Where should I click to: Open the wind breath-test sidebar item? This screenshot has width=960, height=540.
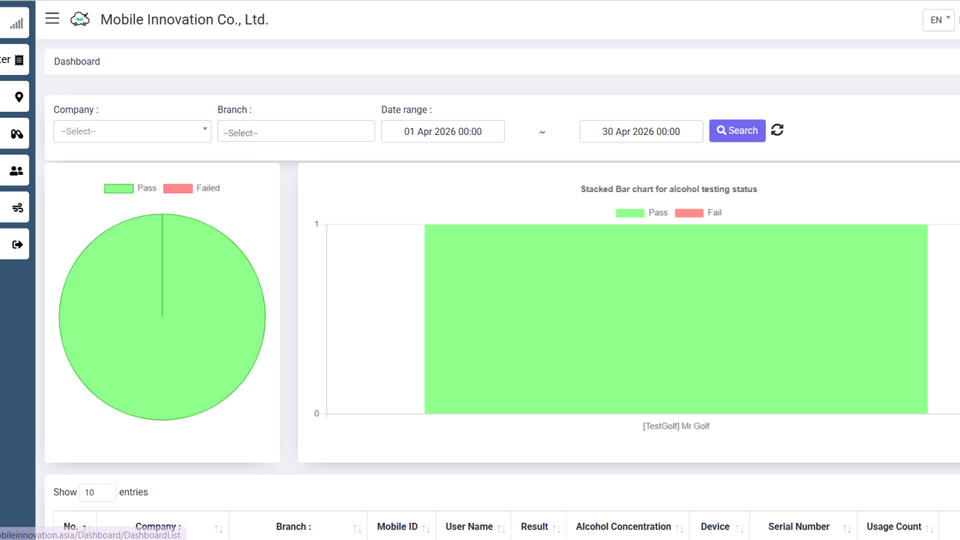(x=16, y=208)
